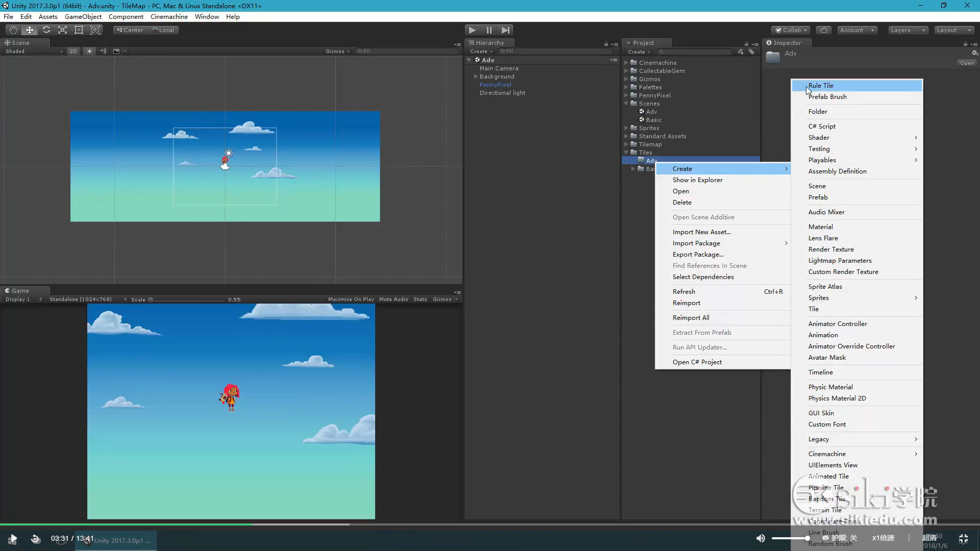The image size is (980, 551).
Task: Select Directional light in Hierarchy
Action: pos(502,93)
